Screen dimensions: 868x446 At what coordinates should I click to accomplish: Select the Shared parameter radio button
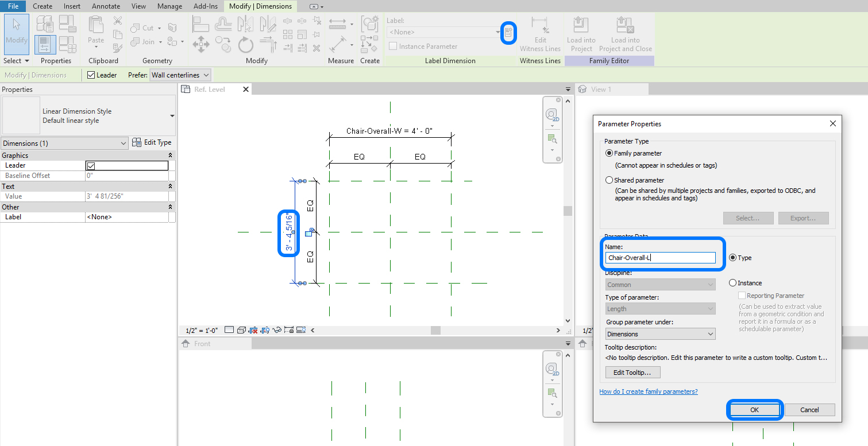609,180
